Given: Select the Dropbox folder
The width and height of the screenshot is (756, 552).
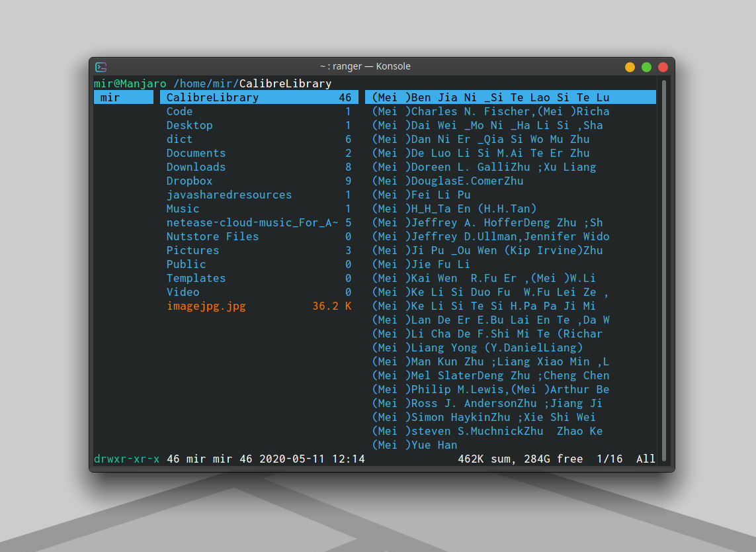Looking at the screenshot, I should pyautogui.click(x=259, y=181).
